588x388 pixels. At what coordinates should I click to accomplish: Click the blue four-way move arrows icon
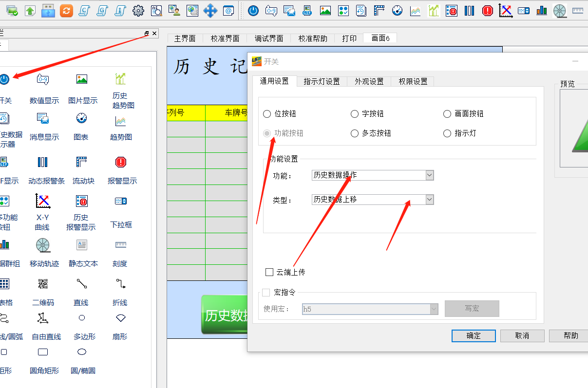point(210,10)
